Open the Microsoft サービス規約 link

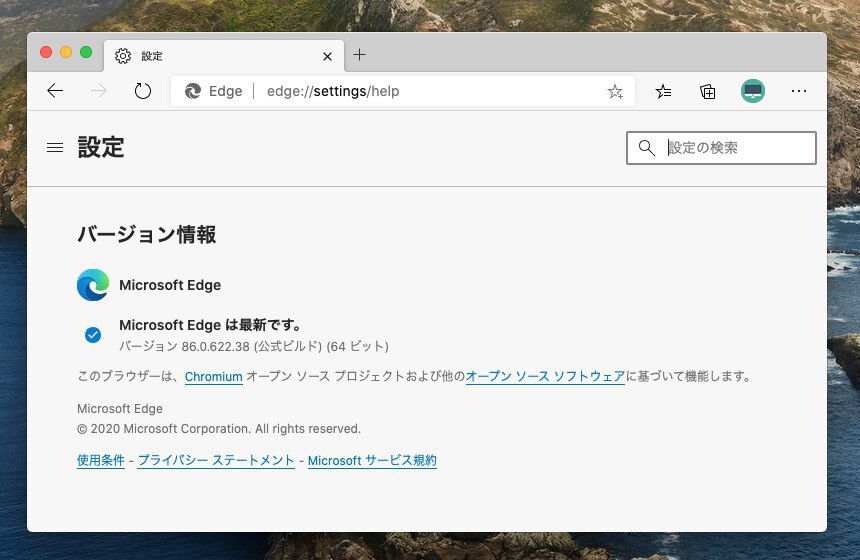[x=372, y=460]
